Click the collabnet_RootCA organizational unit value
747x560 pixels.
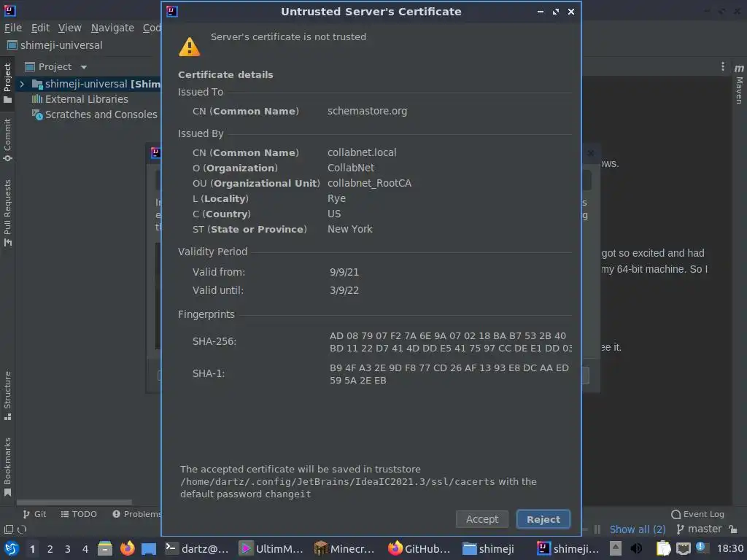(369, 183)
